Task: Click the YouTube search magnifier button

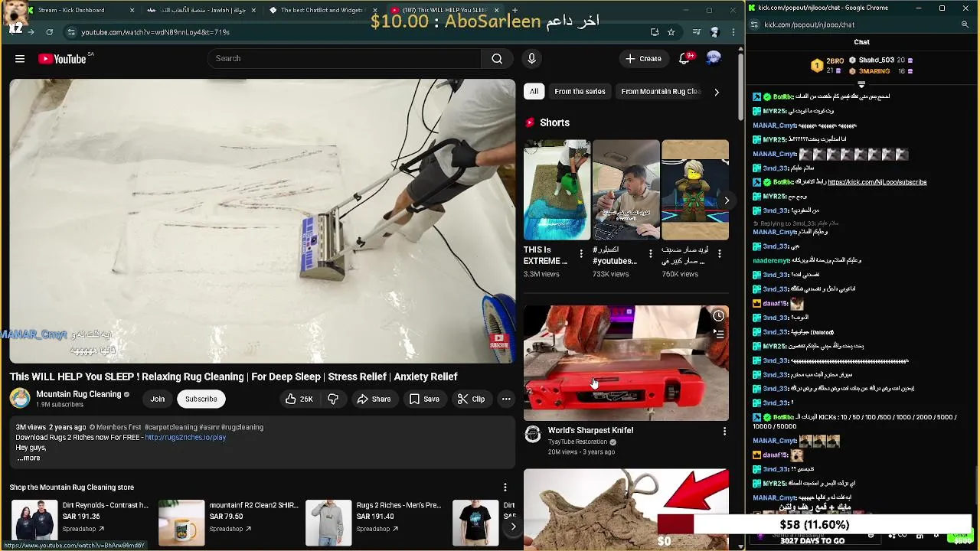Action: [x=497, y=58]
